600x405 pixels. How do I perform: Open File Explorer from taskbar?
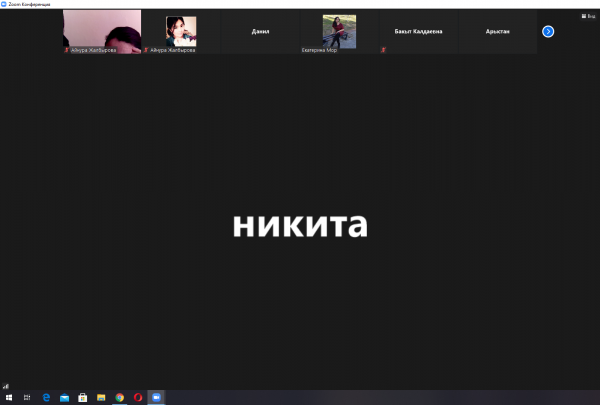[x=100, y=397]
